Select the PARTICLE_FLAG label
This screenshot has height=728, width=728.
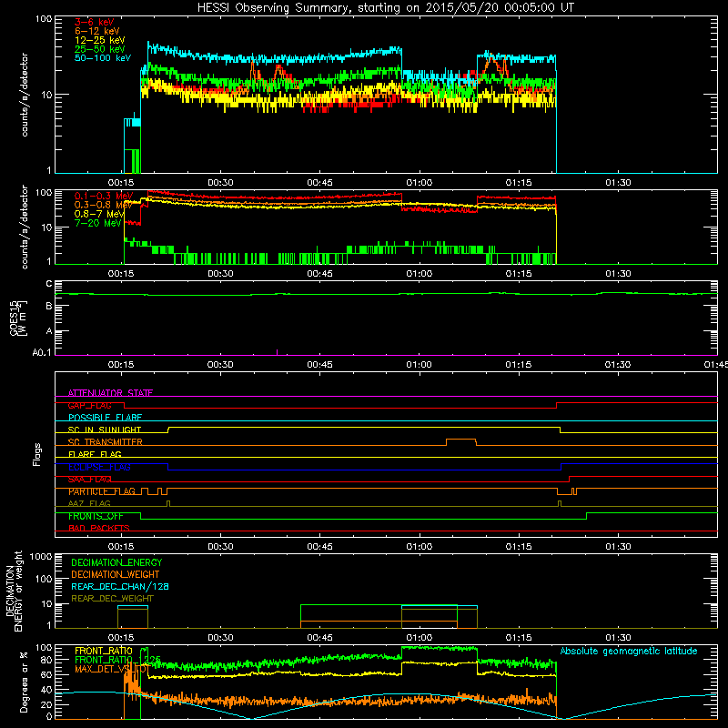coord(102,491)
